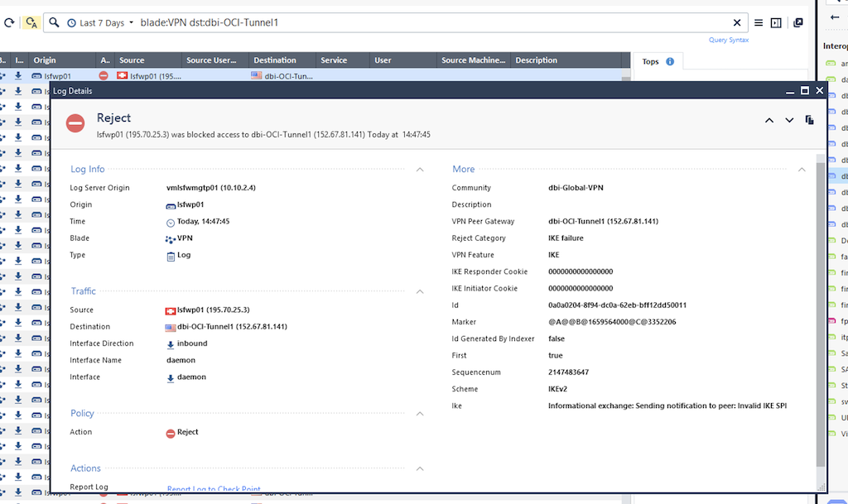Open the table view options icon
This screenshot has width=848, height=504.
(x=776, y=21)
